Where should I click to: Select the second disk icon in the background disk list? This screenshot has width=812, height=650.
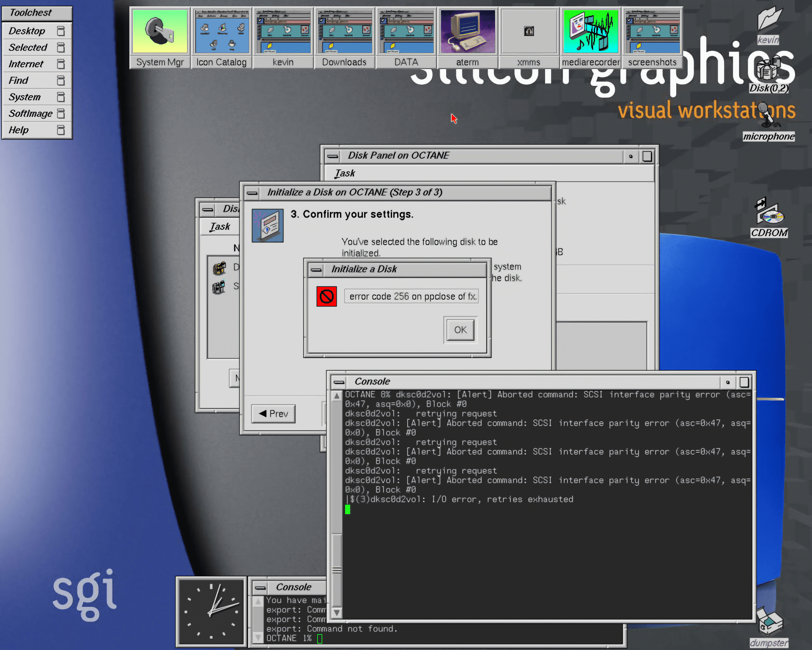click(219, 287)
